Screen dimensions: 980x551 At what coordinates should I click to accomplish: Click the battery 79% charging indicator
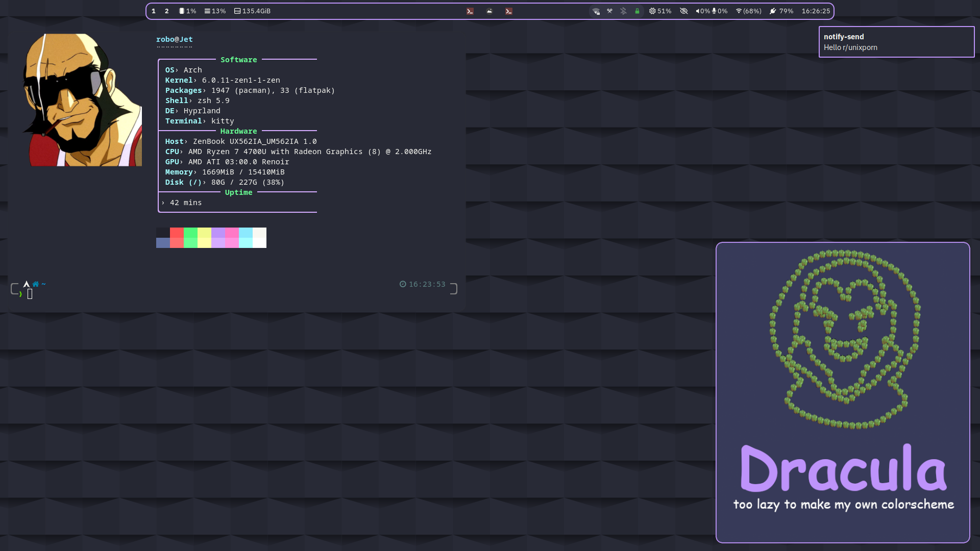pos(781,11)
